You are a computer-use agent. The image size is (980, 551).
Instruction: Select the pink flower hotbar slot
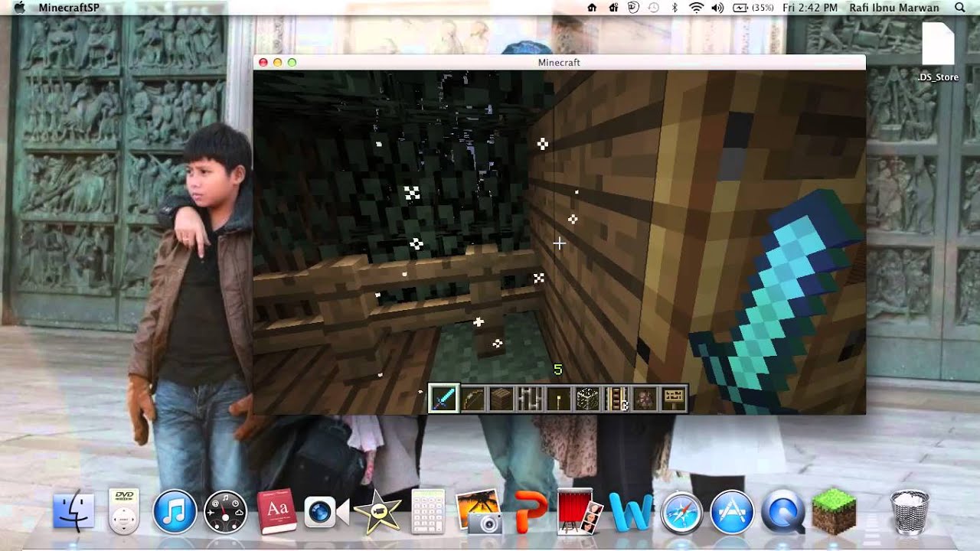[645, 399]
